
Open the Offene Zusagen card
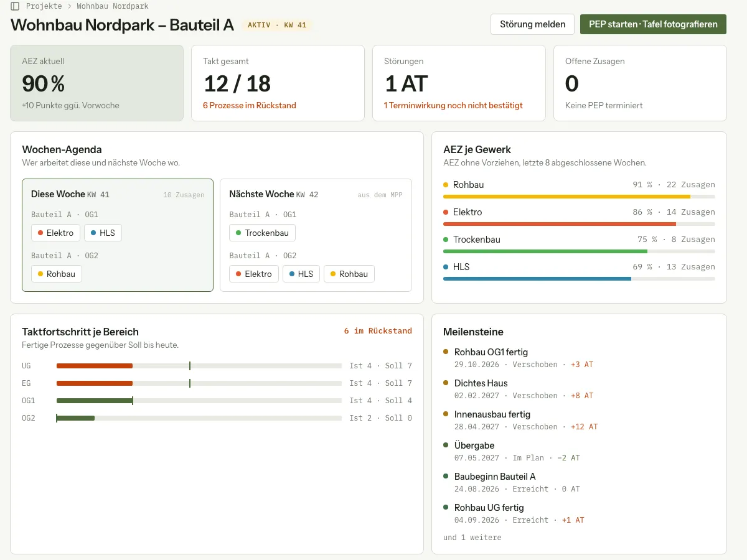640,83
